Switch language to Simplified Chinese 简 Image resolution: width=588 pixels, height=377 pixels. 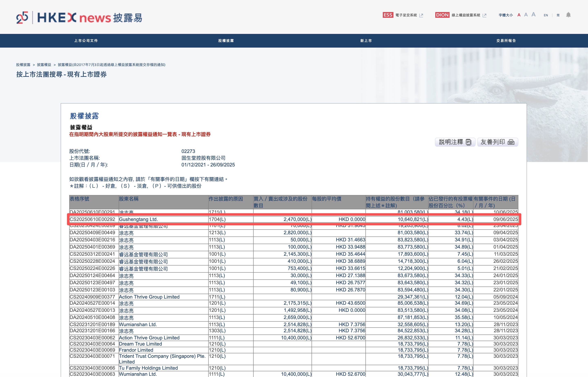click(558, 15)
